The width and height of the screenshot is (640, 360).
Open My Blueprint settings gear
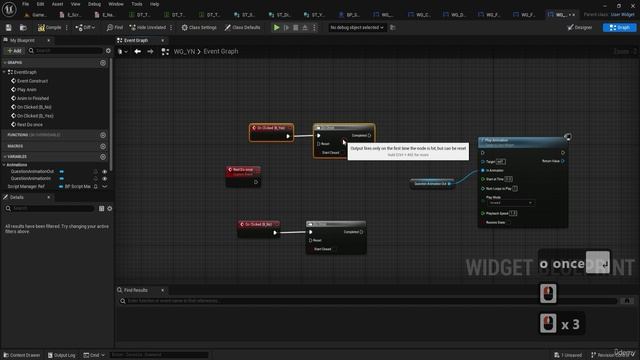108,51
